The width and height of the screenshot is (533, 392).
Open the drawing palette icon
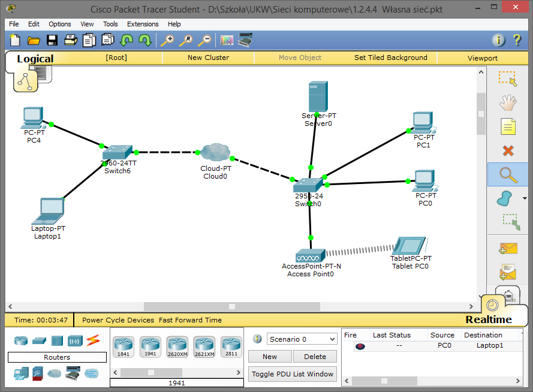pos(227,40)
